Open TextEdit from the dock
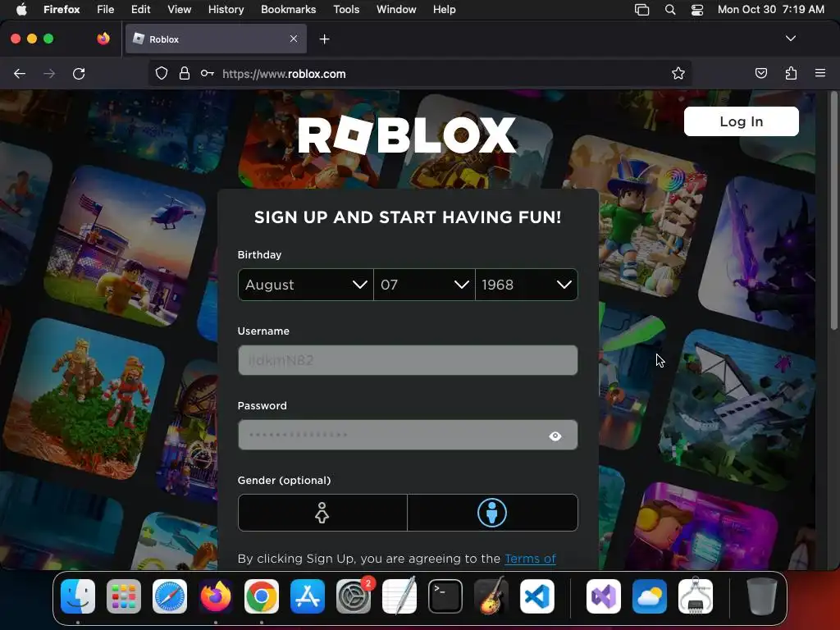This screenshot has height=630, width=840. tap(399, 596)
